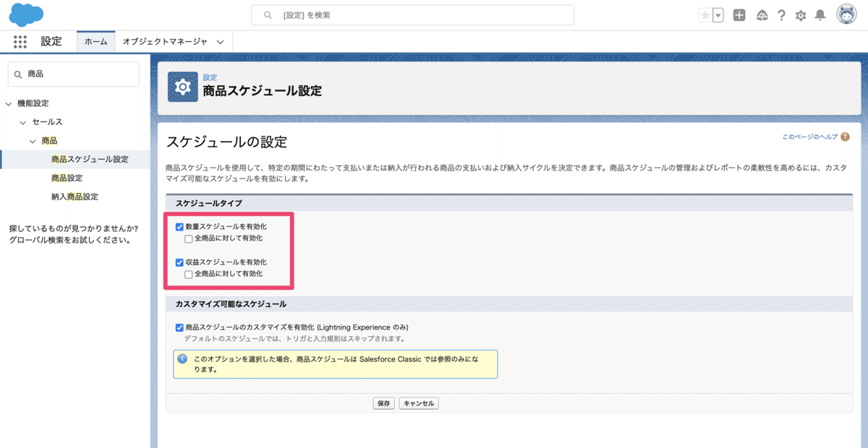868x448 pixels.
Task: Collapse the 商品 tree node
Action: [33, 142]
